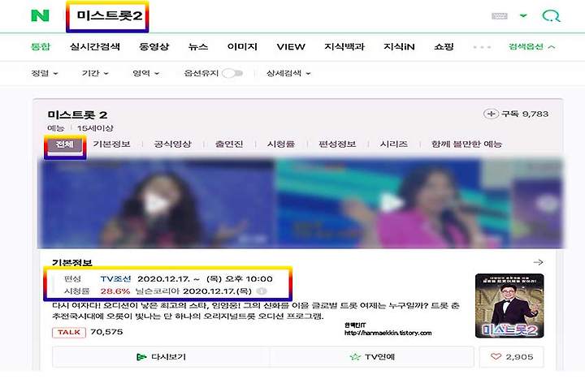Open the 동영상 tab
The height and width of the screenshot is (392, 585).
tap(154, 46)
